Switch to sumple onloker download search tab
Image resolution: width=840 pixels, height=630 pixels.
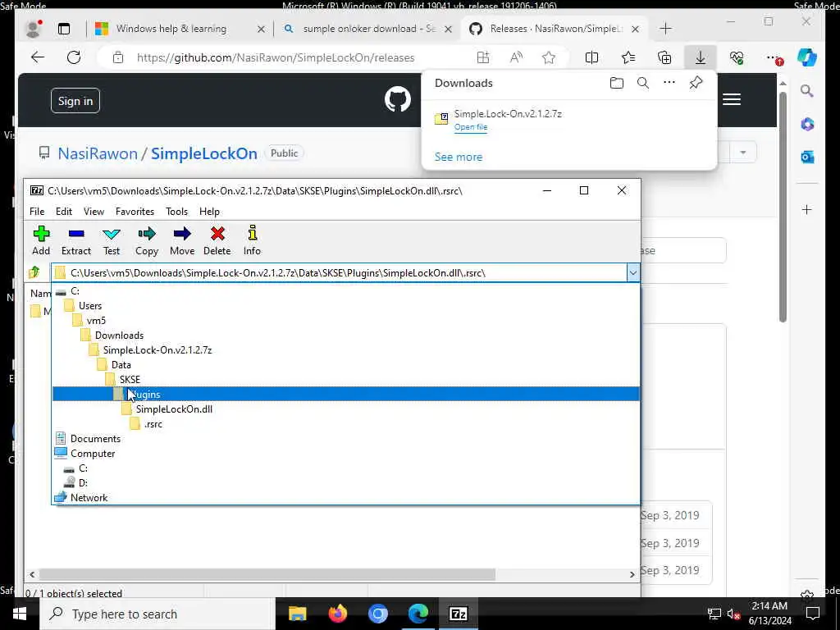pos(367,29)
